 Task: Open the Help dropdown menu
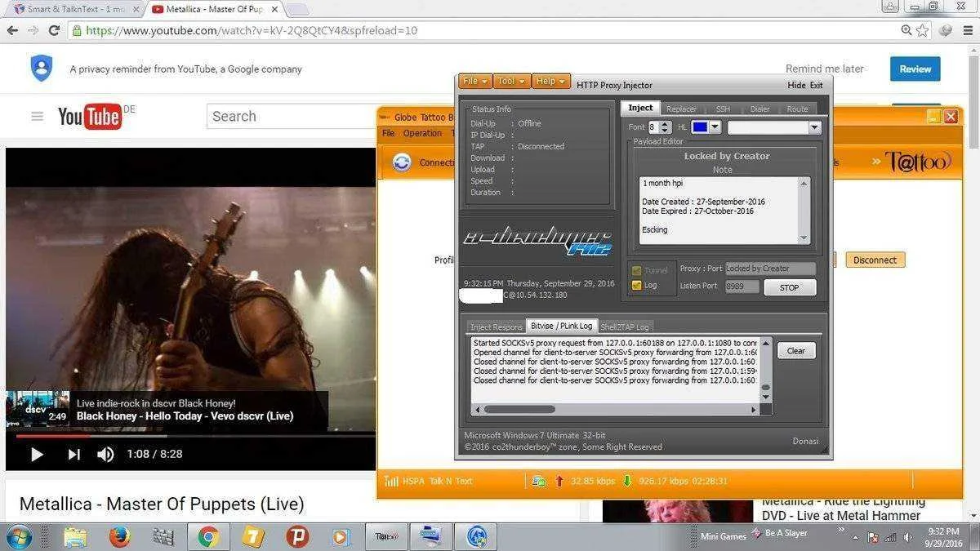click(551, 82)
